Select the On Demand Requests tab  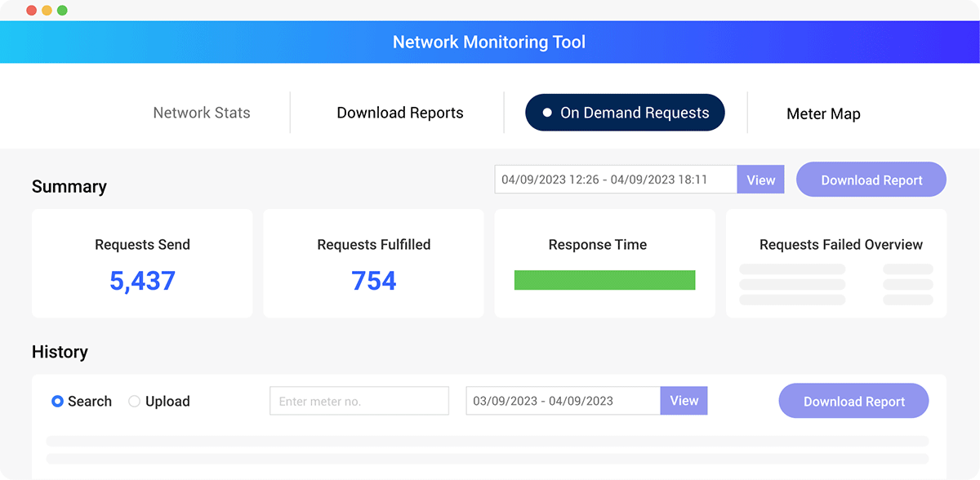pyautogui.click(x=625, y=113)
